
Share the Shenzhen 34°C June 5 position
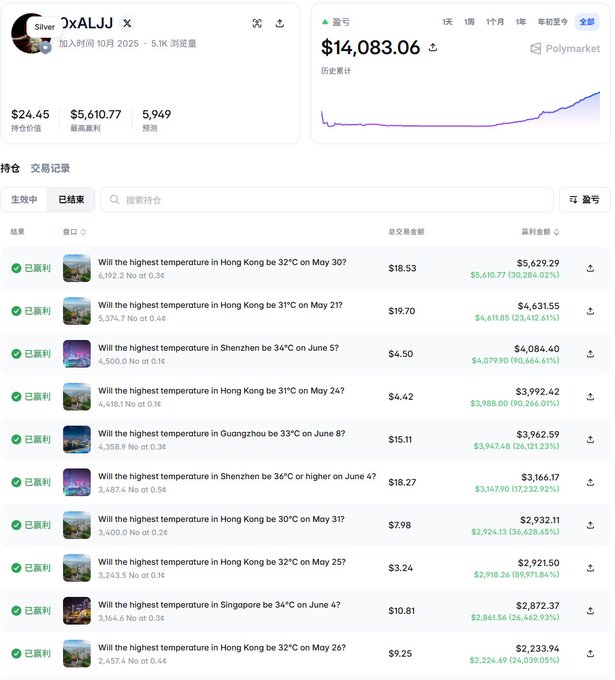click(590, 354)
